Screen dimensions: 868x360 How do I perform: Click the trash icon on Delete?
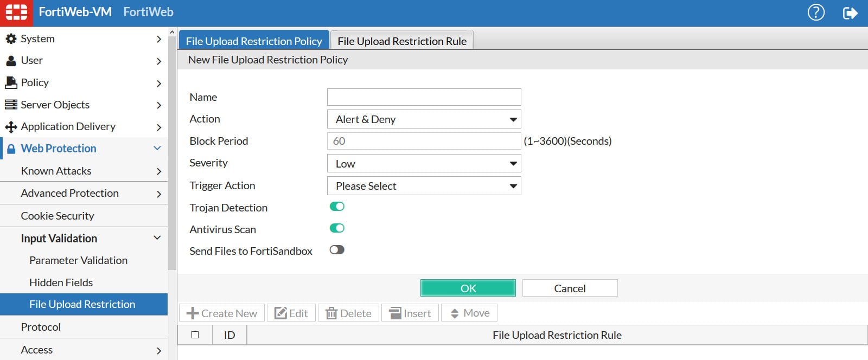pos(331,313)
